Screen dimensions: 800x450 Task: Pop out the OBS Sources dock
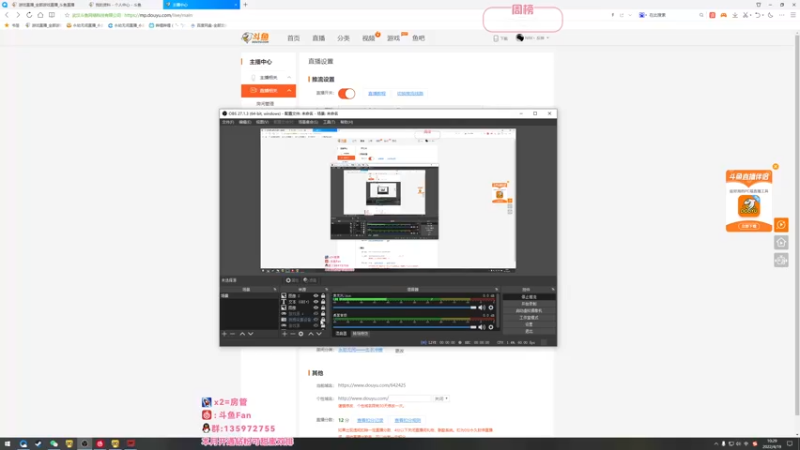(x=327, y=290)
